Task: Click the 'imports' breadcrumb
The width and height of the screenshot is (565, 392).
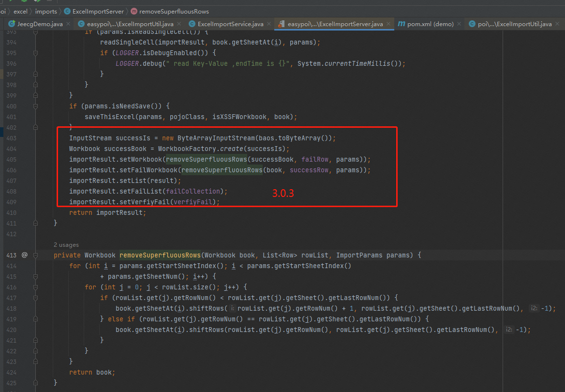Action: (x=46, y=11)
